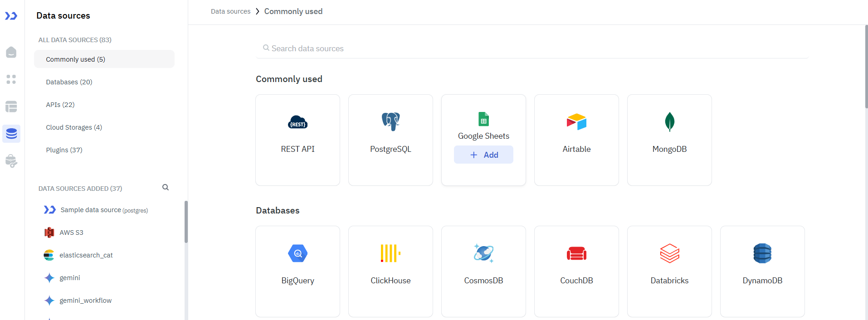868x320 pixels.
Task: Select the elasticsearch_cat data source
Action: point(86,255)
